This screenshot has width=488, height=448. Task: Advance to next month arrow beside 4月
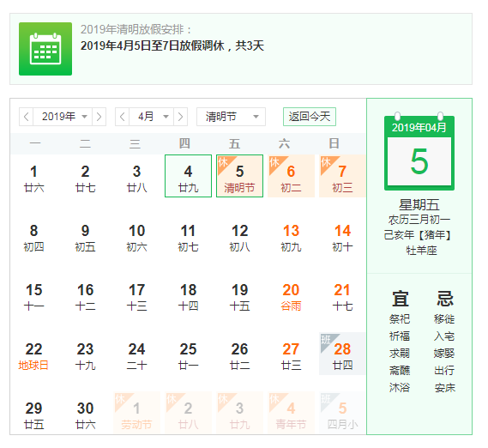tap(180, 117)
